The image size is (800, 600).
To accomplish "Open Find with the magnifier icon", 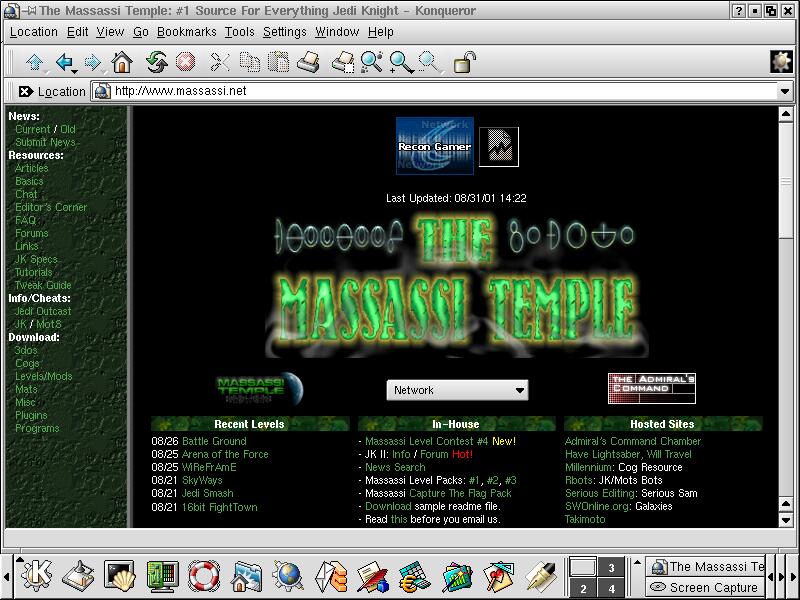I will tap(371, 62).
